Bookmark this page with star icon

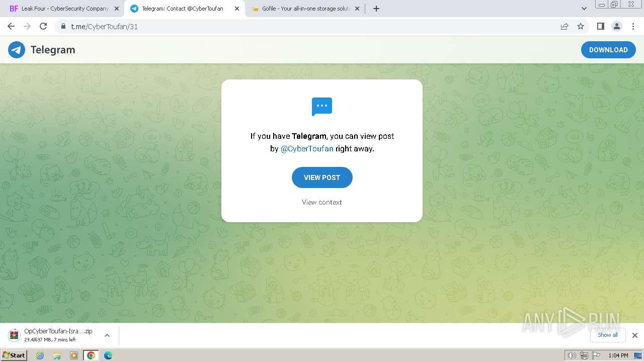tap(581, 27)
